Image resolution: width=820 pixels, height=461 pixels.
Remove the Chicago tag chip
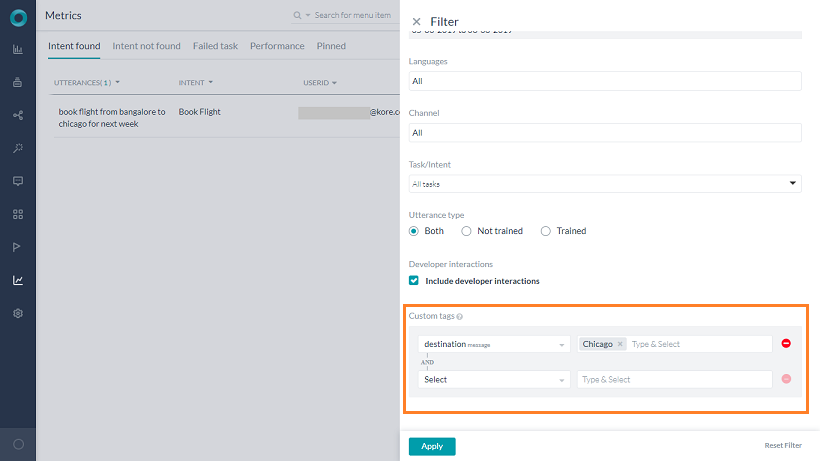620,344
